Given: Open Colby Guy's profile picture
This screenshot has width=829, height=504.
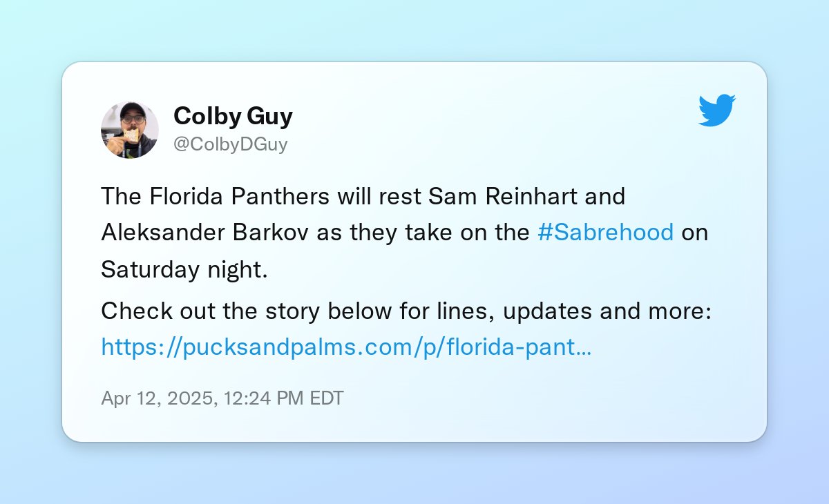Looking at the screenshot, I should pos(130,130).
